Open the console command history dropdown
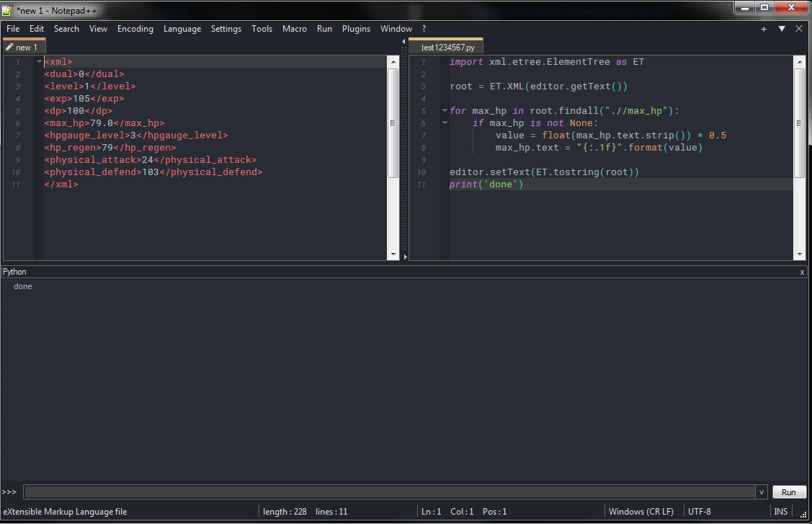Viewport: 812px width, 524px height. (762, 492)
